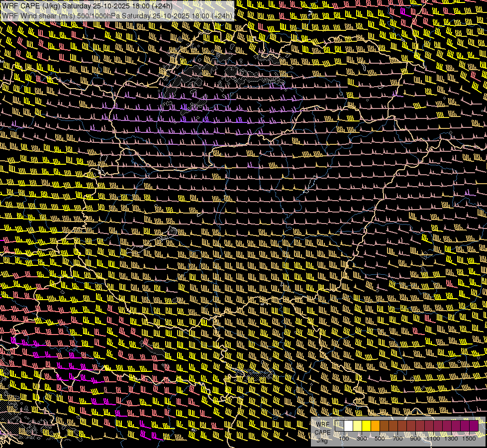The width and height of the screenshot is (487, 448).
Task: Click the legend value 300
Action: (362, 439)
